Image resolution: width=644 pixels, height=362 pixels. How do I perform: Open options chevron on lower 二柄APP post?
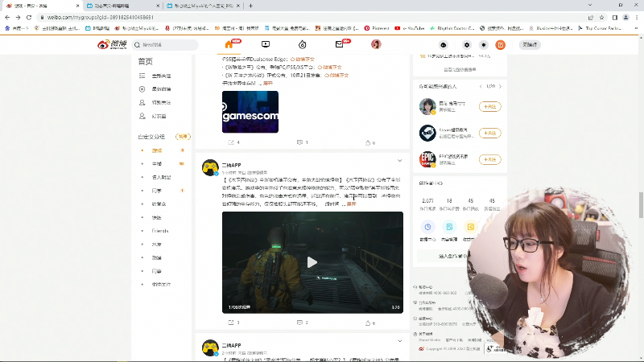click(x=399, y=341)
